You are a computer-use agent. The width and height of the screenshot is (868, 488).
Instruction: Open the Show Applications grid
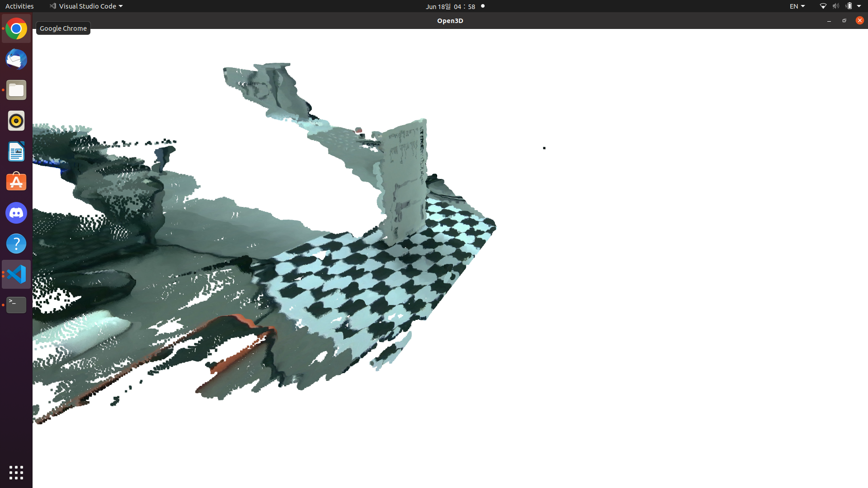pyautogui.click(x=16, y=473)
